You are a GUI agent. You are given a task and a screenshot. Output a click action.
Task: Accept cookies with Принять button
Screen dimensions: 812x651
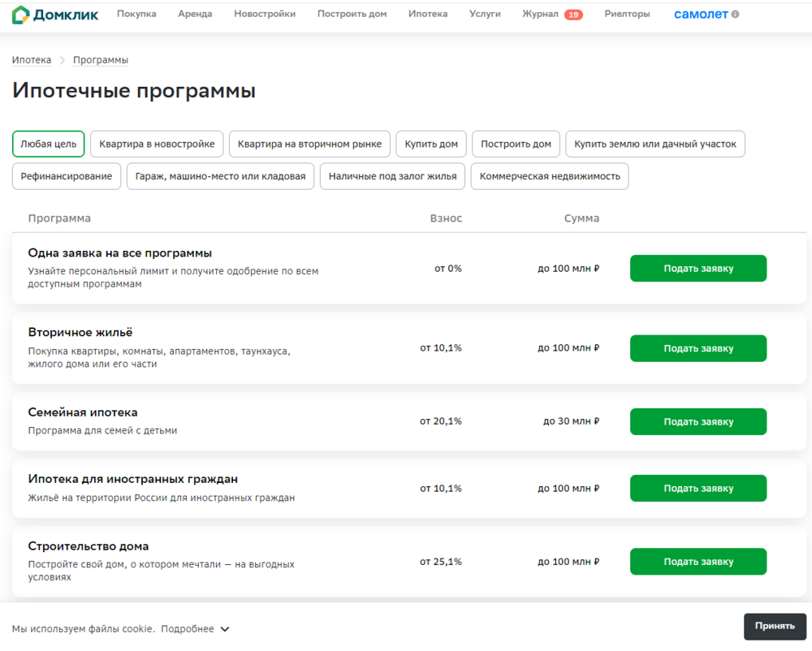click(775, 626)
